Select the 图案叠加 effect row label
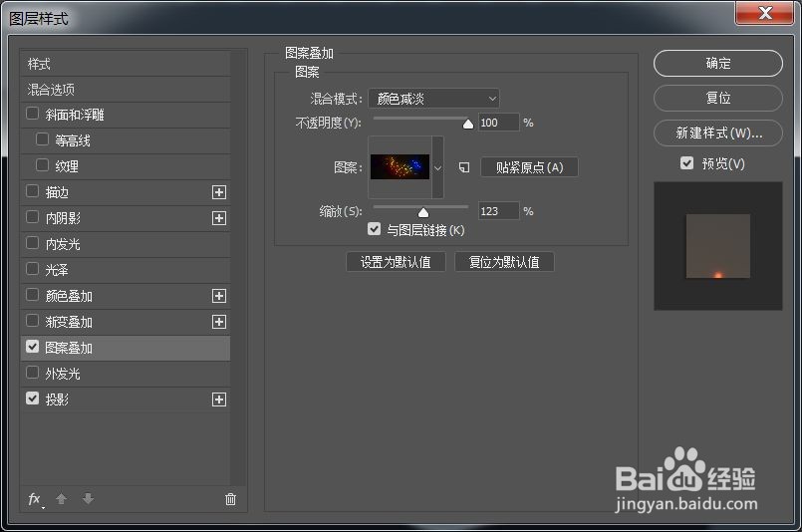 click(69, 348)
